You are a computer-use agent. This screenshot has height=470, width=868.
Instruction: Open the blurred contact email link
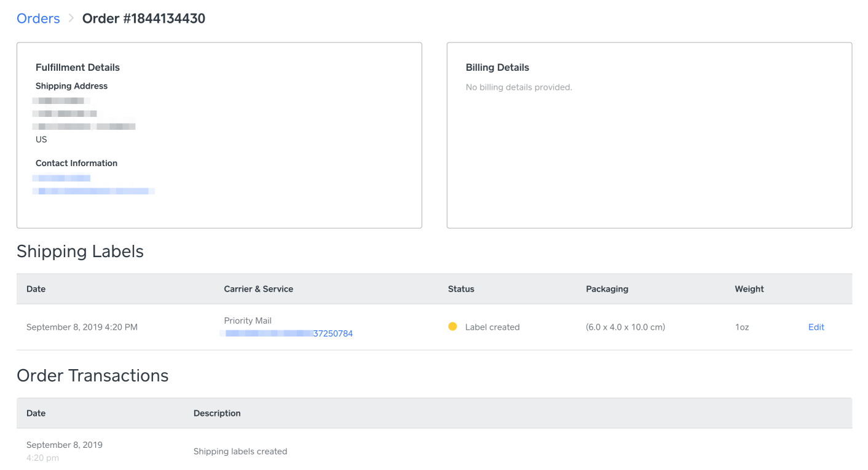[93, 191]
